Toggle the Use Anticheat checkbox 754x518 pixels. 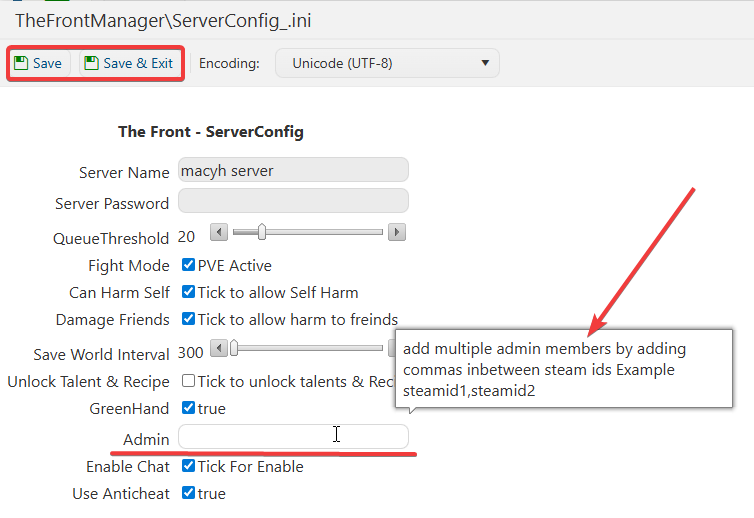188,493
